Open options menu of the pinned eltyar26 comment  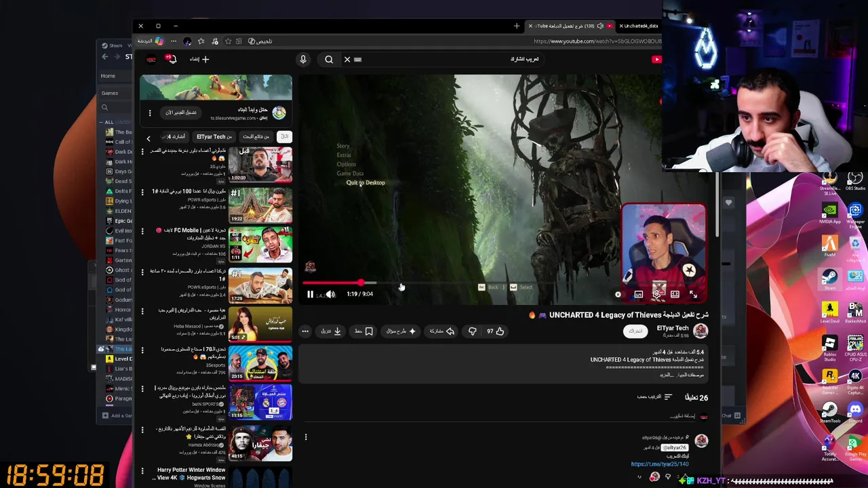pyautogui.click(x=305, y=437)
